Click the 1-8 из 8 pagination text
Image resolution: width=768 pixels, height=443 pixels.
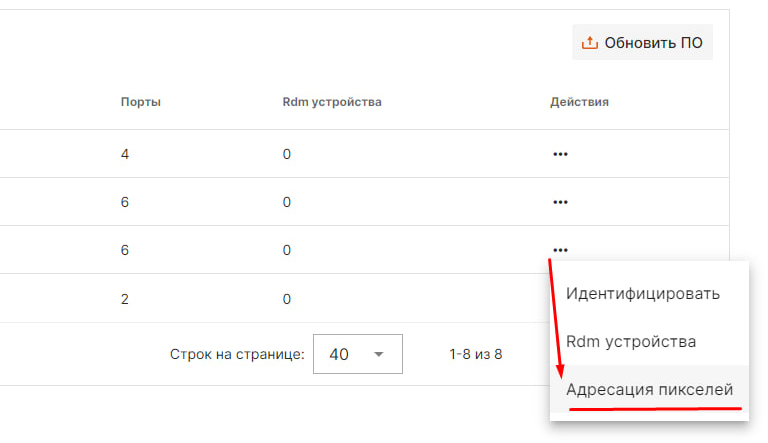pyautogui.click(x=476, y=355)
